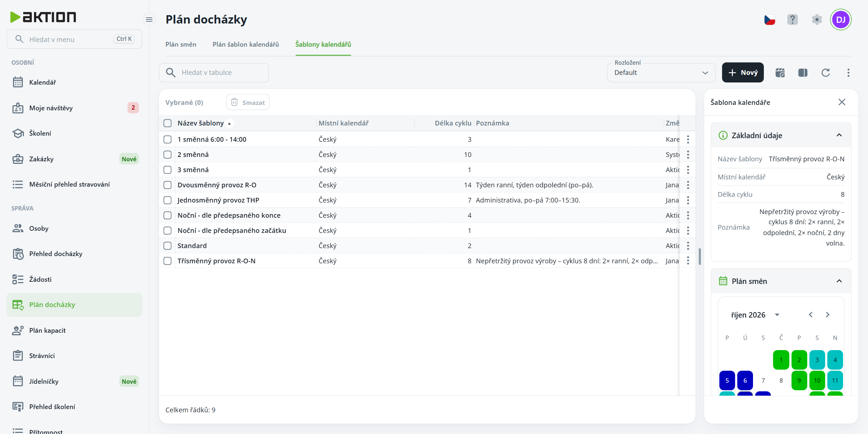Image resolution: width=868 pixels, height=434 pixels.
Task: Click the green day 1 calendar cell
Action: (x=781, y=360)
